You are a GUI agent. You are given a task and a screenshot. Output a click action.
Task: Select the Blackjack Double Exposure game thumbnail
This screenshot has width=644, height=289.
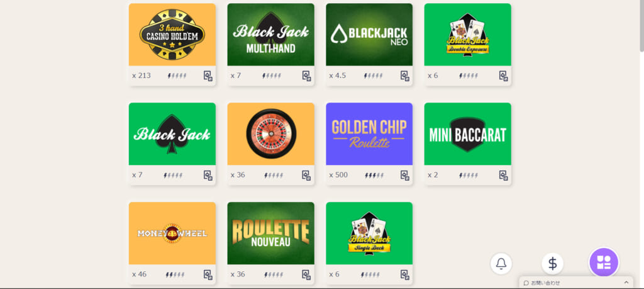click(x=468, y=35)
